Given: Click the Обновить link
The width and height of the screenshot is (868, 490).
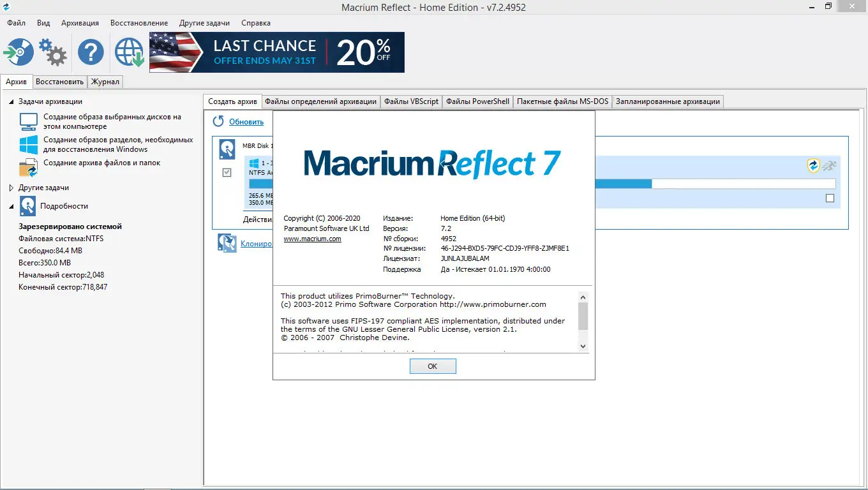Looking at the screenshot, I should [246, 122].
